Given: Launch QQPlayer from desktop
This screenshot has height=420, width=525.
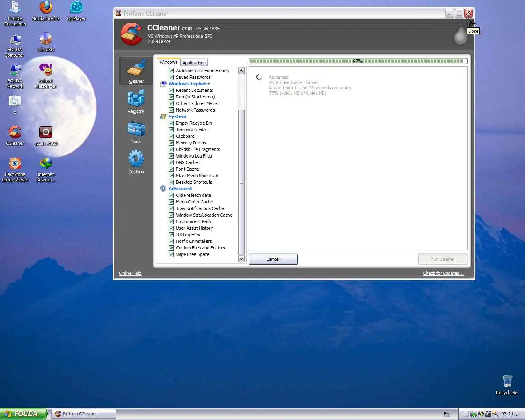Looking at the screenshot, I should coord(76,11).
